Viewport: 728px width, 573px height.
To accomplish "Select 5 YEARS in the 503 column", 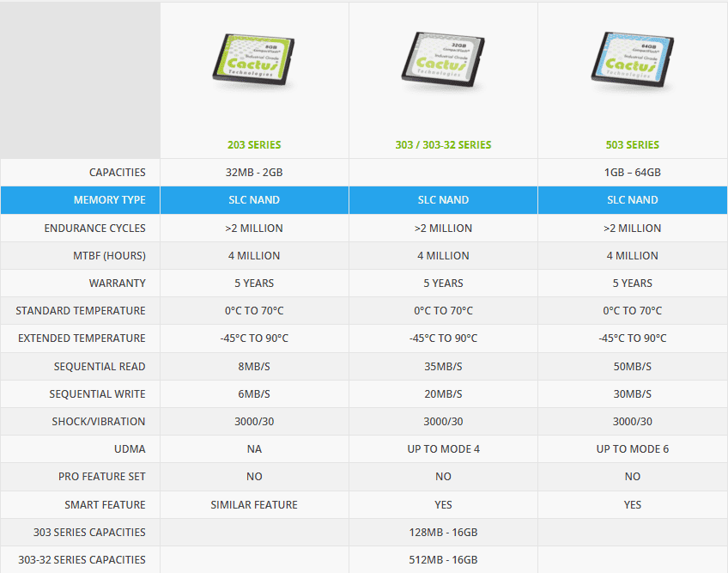I will 633,283.
